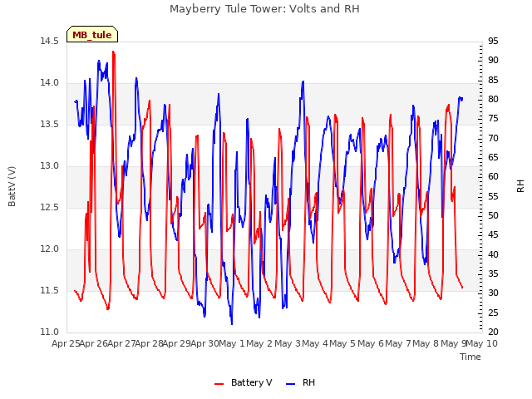Image resolution: width=532 pixels, height=399 pixels.
Task: Click the Time axis label
Action: (x=470, y=357)
